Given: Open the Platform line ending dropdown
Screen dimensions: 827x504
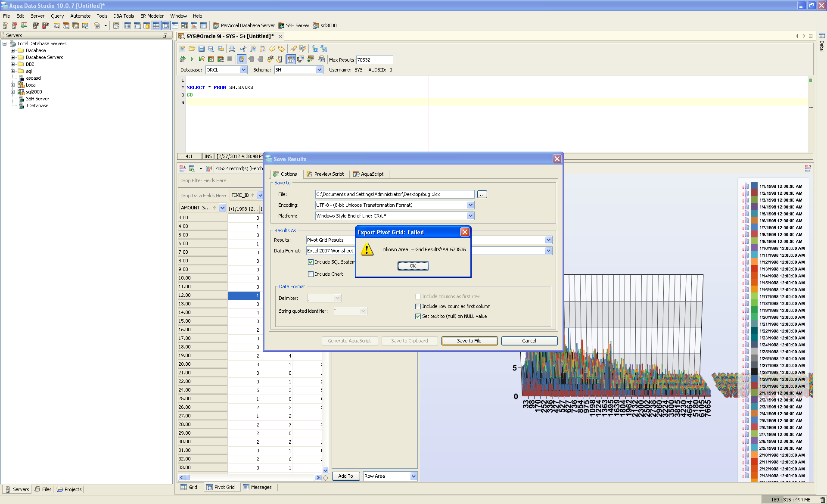Looking at the screenshot, I should tap(470, 216).
